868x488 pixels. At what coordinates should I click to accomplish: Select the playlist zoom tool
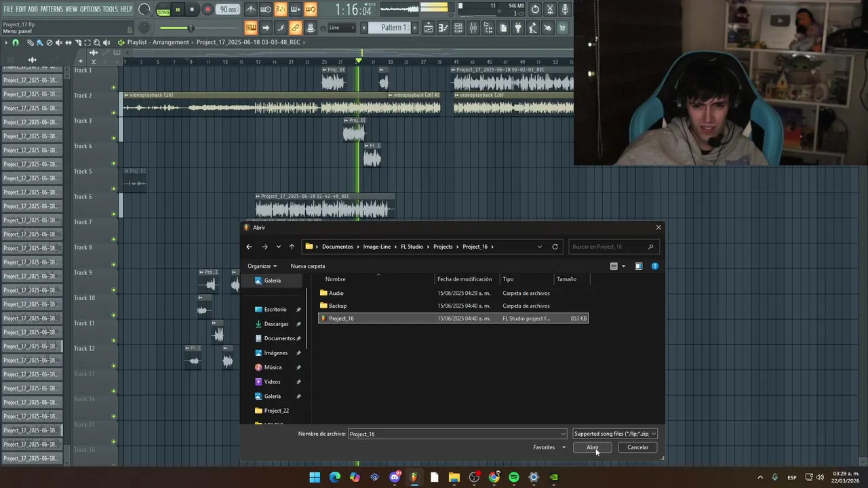click(x=97, y=43)
